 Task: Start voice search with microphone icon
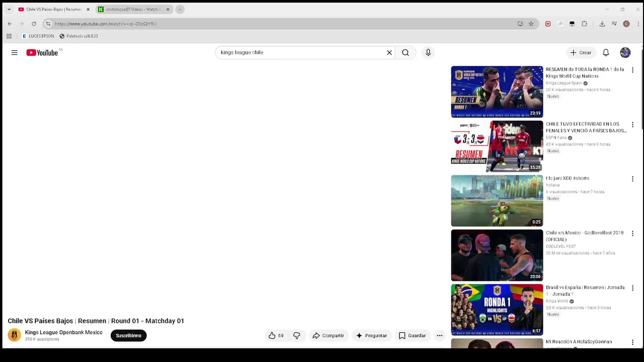(428, 52)
